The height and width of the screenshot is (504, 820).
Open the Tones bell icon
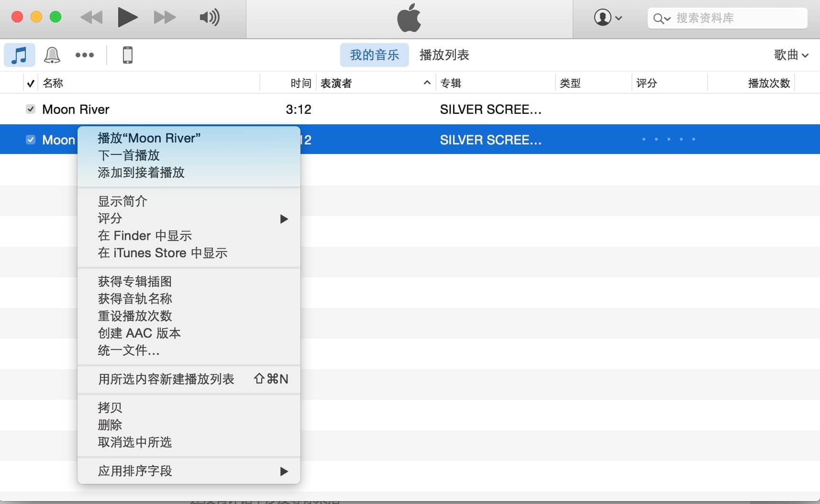pos(52,55)
